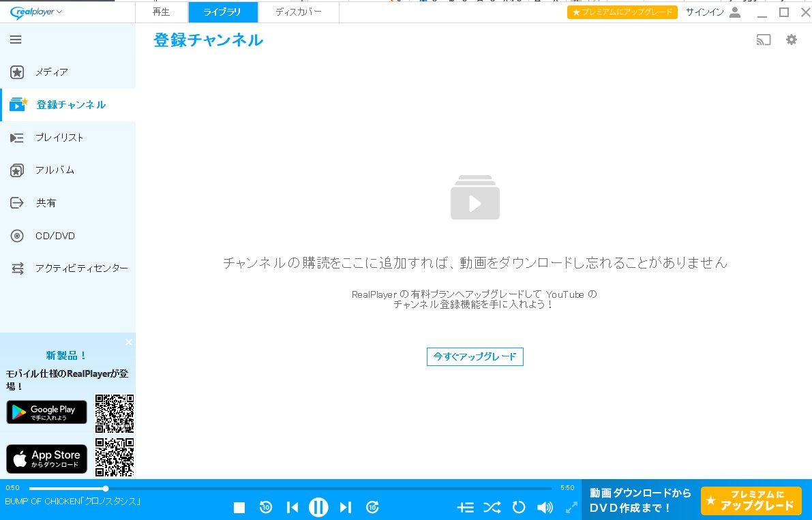Open the RealPlayer logo dropdown menu
The image size is (812, 520).
coord(35,12)
